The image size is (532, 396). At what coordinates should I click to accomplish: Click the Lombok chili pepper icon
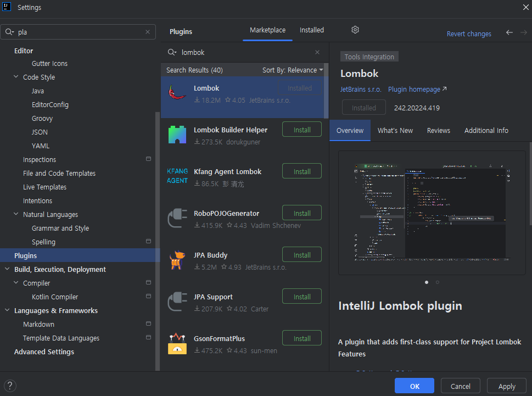177,92
